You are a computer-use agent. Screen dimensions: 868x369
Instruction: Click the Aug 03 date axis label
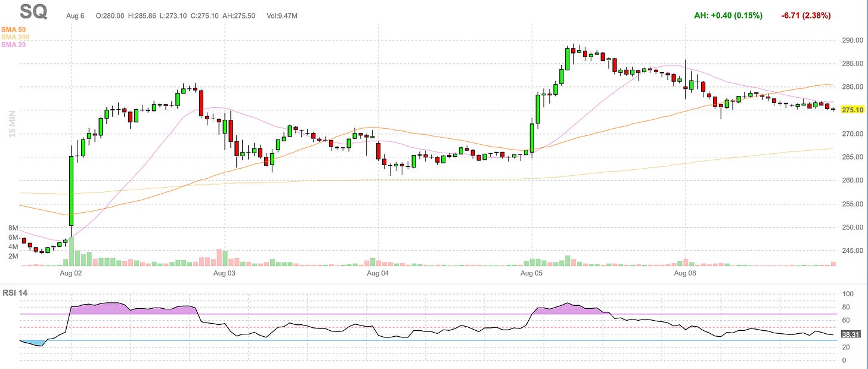(x=224, y=274)
